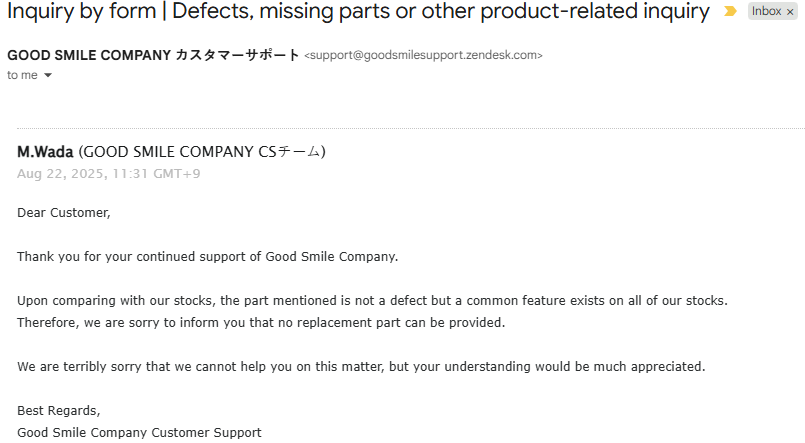Click the 'Thank you for your continued support' line
Image resolution: width=805 pixels, height=443 pixels.
[x=207, y=256]
